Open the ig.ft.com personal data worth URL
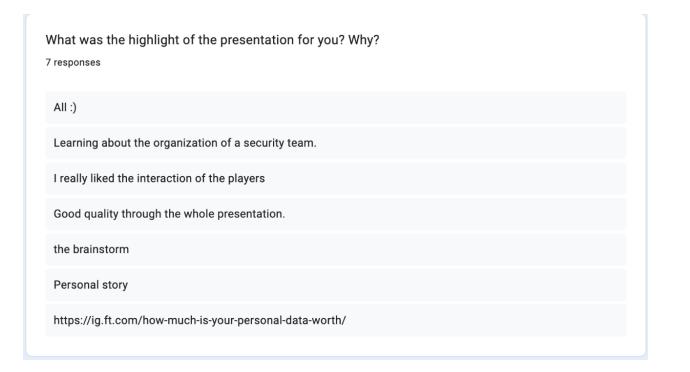690x372 pixels. (x=200, y=320)
